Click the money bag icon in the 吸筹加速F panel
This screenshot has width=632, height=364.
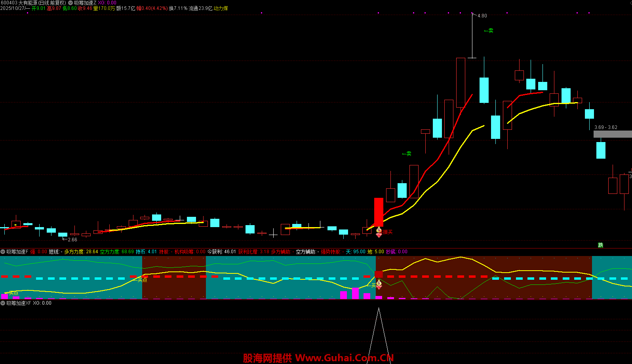click(x=379, y=283)
